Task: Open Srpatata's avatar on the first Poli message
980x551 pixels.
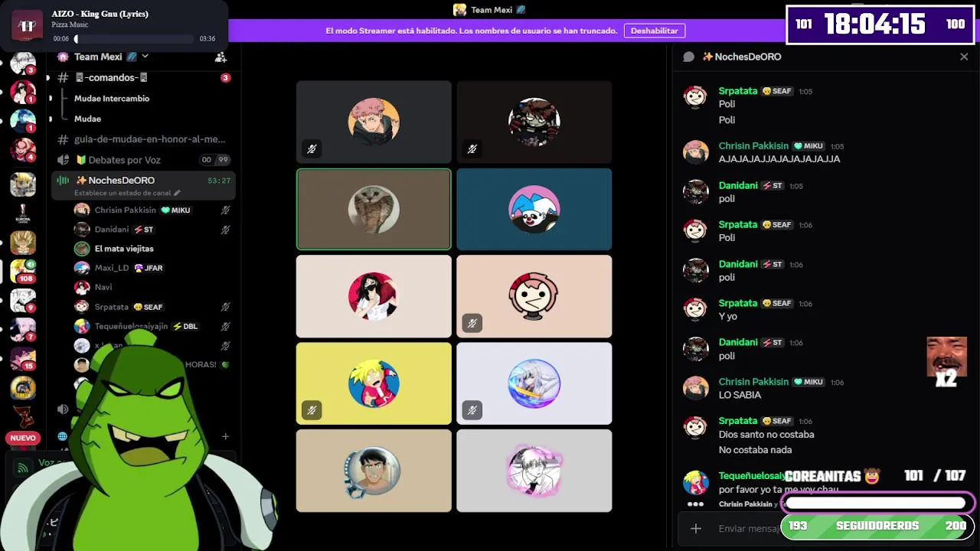Action: [x=695, y=96]
